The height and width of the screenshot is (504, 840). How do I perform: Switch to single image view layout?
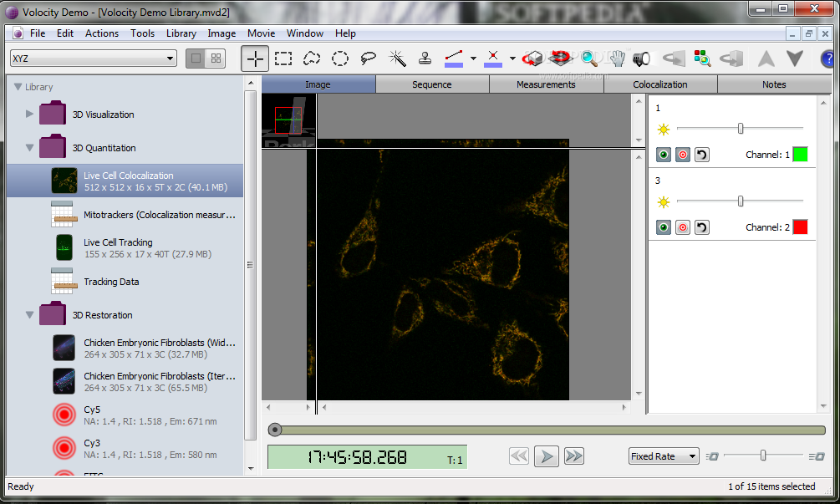pos(196,59)
